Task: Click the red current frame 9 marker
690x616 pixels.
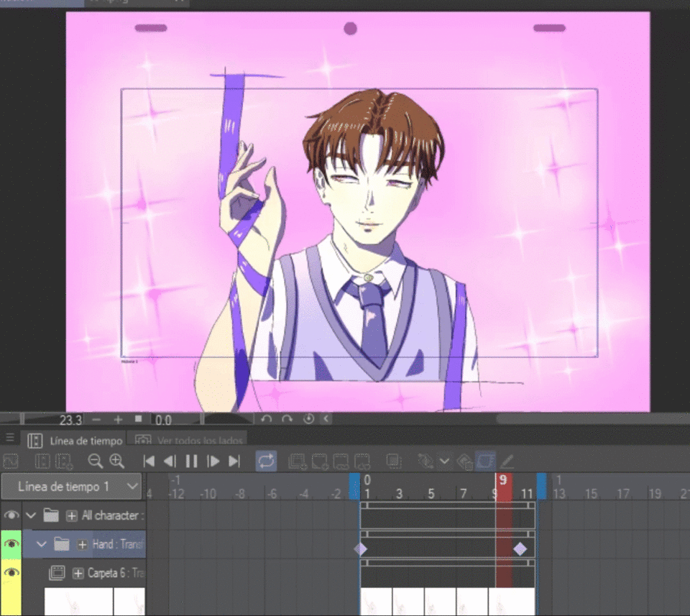Action: [x=504, y=486]
